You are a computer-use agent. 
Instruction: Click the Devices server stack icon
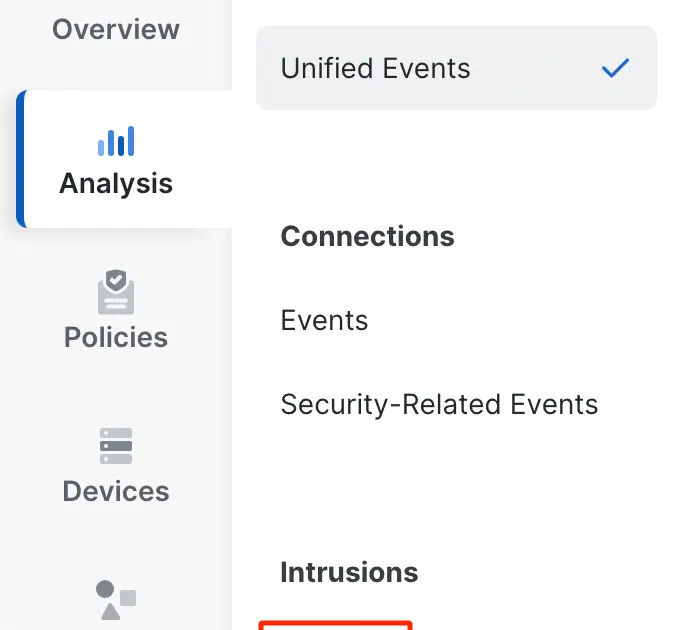coord(116,446)
